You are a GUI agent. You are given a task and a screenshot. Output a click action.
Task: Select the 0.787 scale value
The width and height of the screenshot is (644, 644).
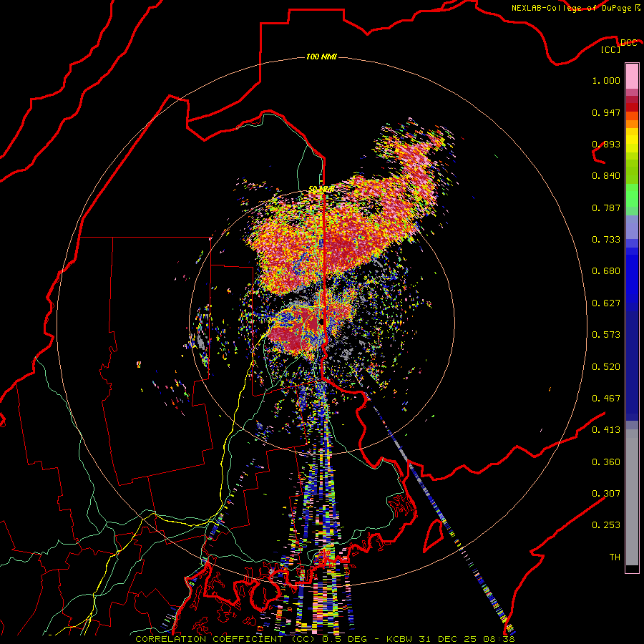click(x=606, y=208)
